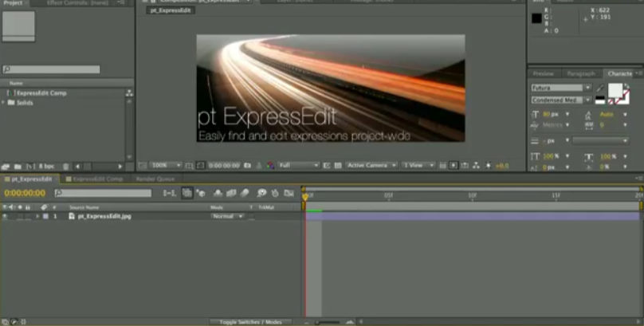Click the comp mini-flowchart icon in timeline
This screenshot has height=326, width=644.
169,193
